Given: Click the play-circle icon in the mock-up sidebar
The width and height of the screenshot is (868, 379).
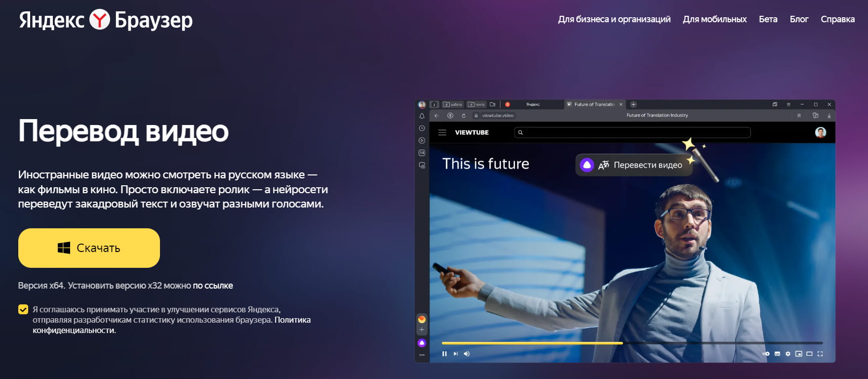Looking at the screenshot, I should [x=422, y=140].
